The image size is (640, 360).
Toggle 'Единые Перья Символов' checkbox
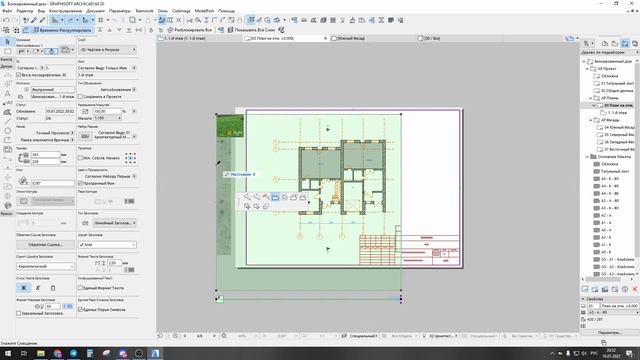[x=80, y=309]
